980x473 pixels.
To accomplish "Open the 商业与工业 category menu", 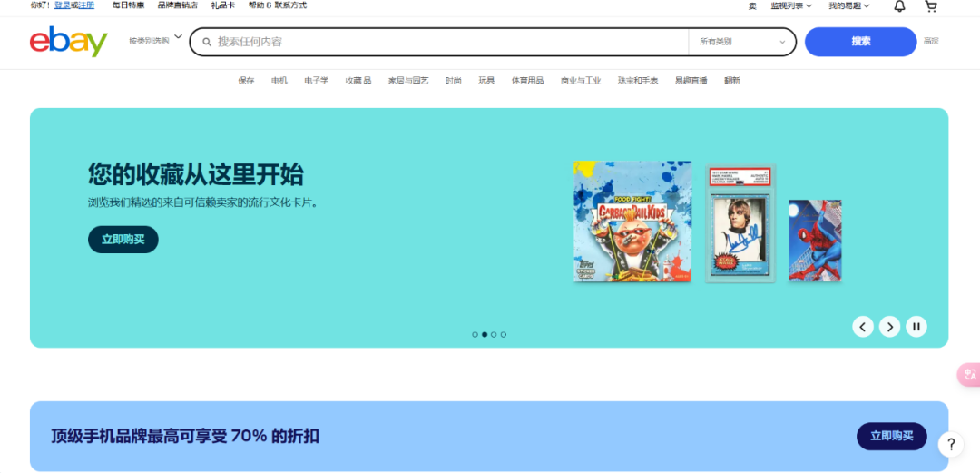I will click(581, 80).
